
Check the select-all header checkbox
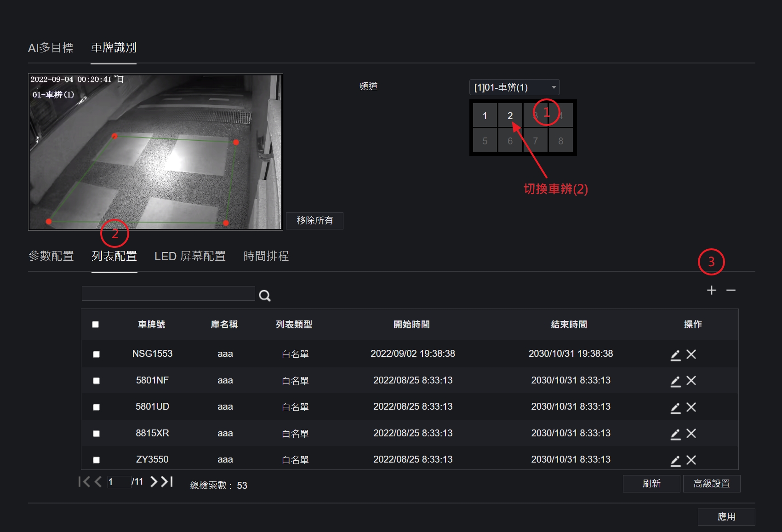tap(96, 325)
